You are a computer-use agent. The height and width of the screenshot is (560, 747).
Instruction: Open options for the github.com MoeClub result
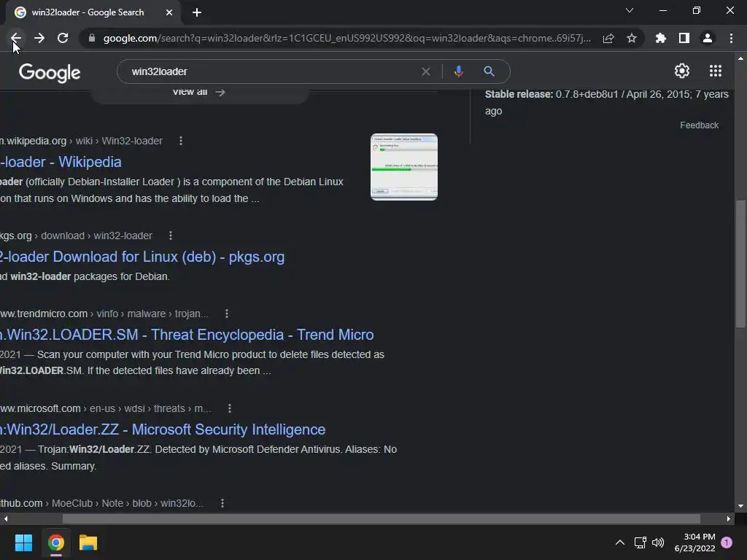point(222,503)
